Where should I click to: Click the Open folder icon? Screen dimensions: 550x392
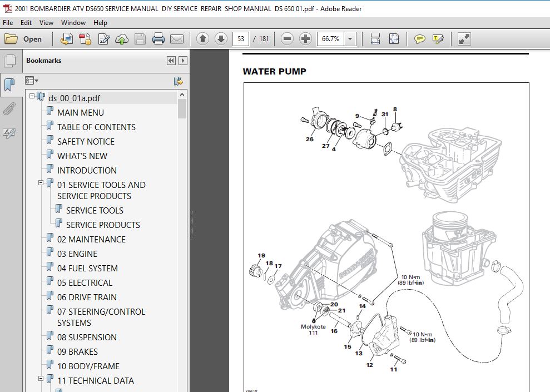pos(11,39)
